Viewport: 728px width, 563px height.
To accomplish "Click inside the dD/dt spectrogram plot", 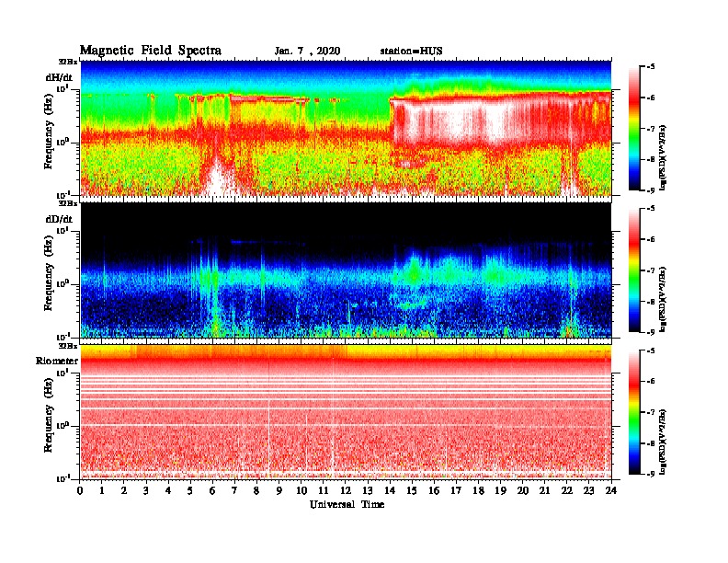I will tap(346, 270).
